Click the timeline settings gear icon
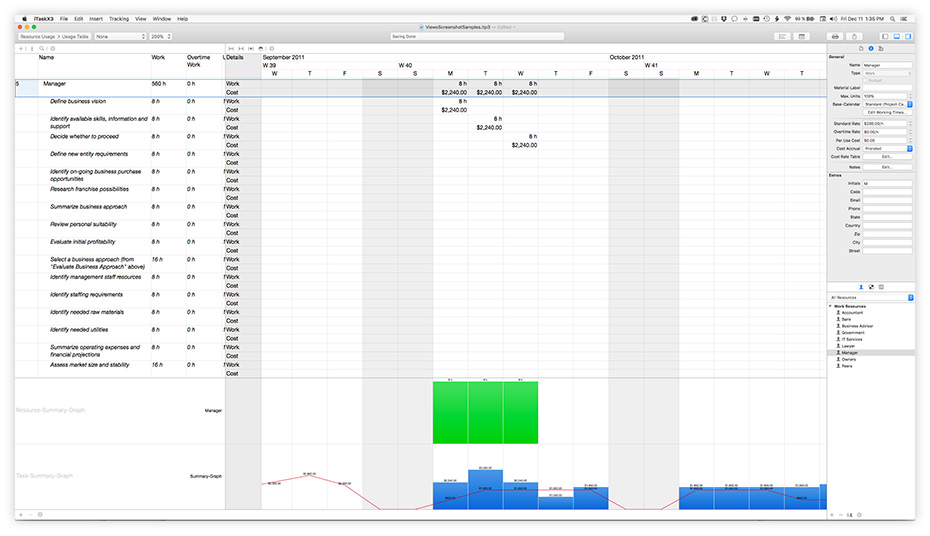The width and height of the screenshot is (930, 536). pyautogui.click(x=272, y=49)
